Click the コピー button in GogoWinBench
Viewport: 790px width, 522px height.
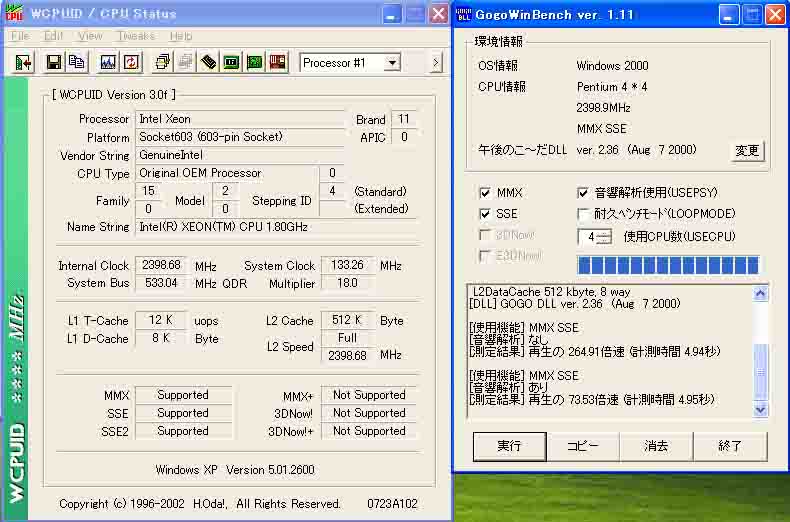pos(583,446)
